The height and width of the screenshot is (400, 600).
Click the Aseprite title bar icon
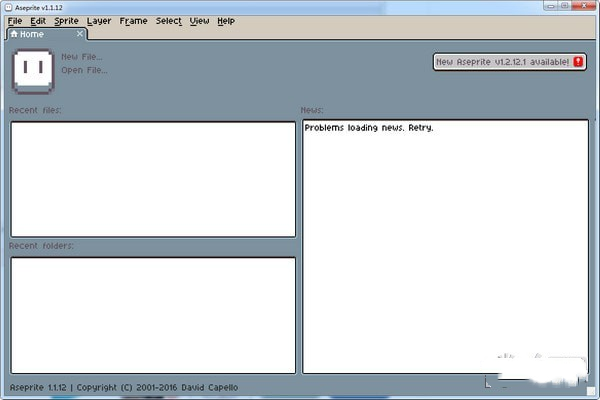[8, 8]
